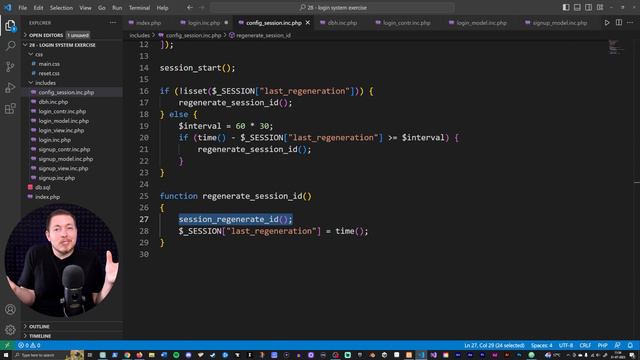Open the Search view in activity bar
The image size is (640, 360).
[x=10, y=45]
